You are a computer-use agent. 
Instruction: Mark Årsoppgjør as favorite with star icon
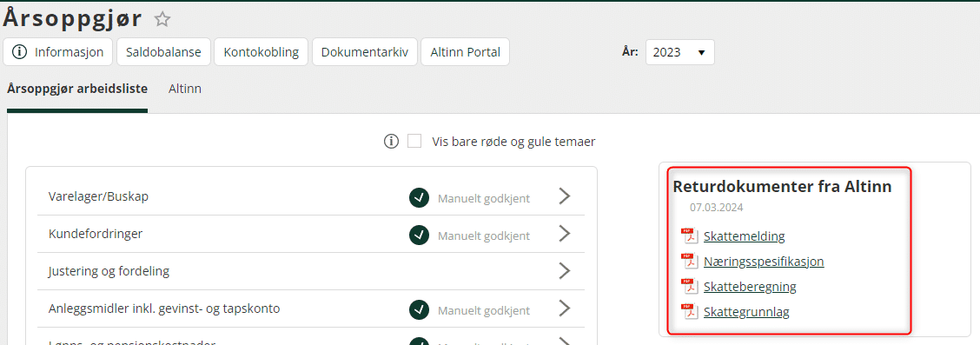click(x=162, y=19)
